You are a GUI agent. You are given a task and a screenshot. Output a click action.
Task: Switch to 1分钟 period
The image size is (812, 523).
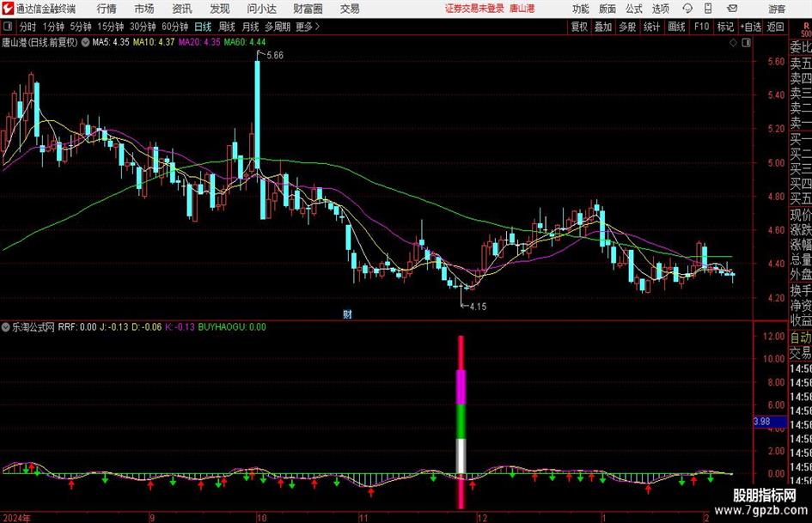click(53, 27)
